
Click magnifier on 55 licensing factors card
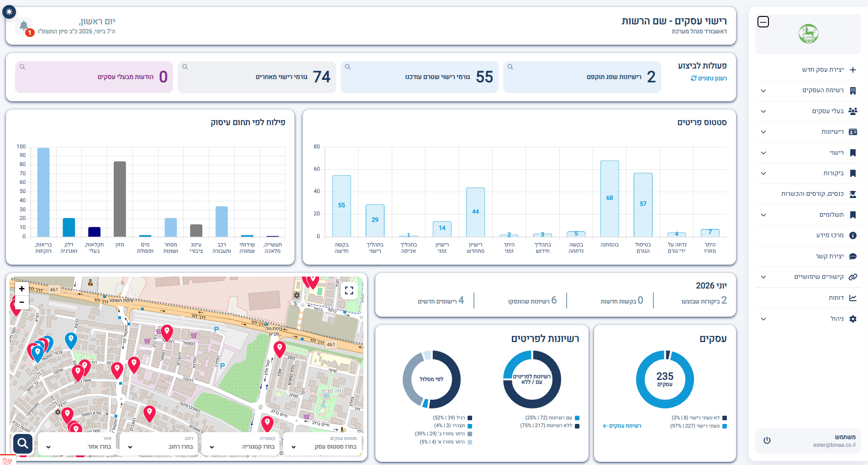348,67
